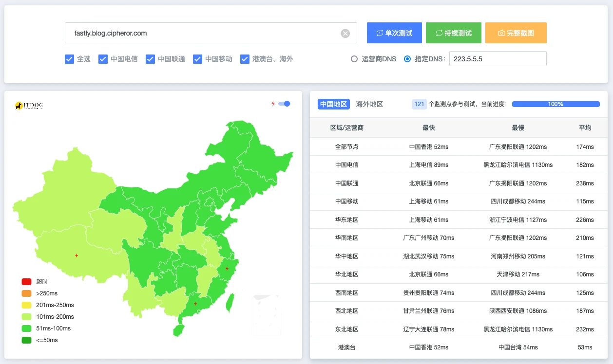The image size is (613, 364).
Task: Click the 最慢 column header
Action: 518,127
